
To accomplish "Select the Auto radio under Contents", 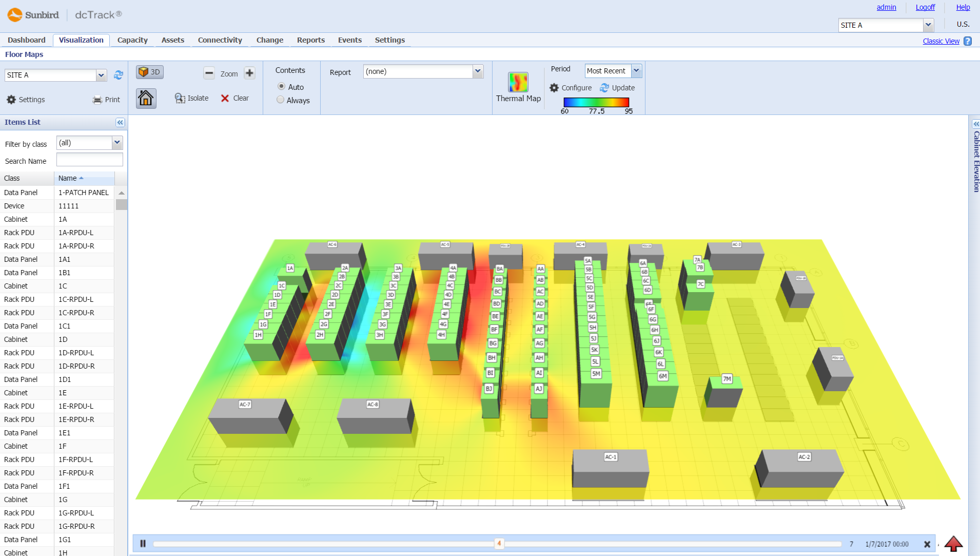I will pos(280,87).
